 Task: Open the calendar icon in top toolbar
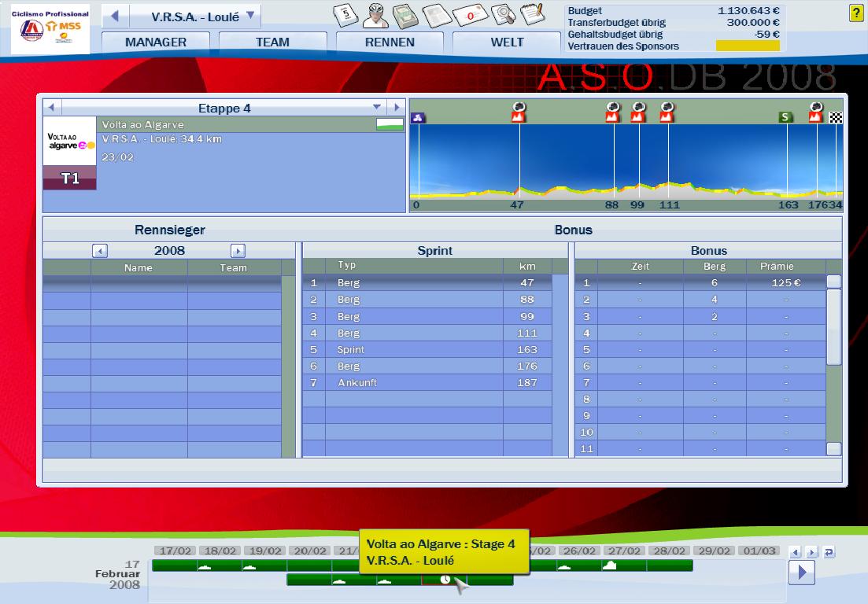[x=346, y=15]
